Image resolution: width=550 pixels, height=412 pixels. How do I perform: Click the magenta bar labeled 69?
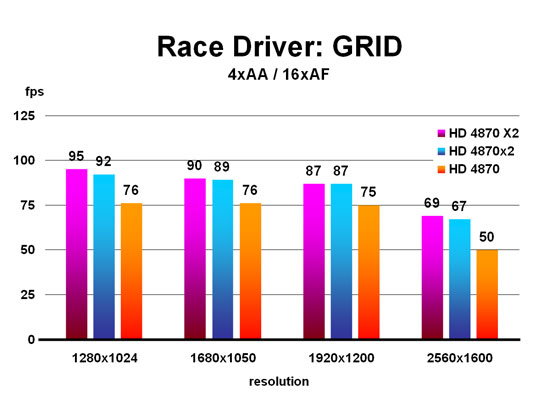click(x=432, y=277)
